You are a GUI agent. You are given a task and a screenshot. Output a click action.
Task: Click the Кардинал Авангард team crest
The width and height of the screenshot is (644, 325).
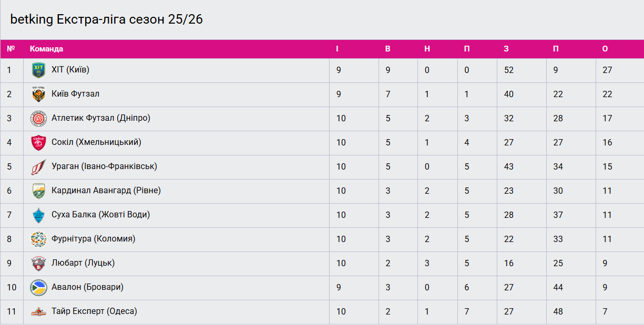coord(38,191)
